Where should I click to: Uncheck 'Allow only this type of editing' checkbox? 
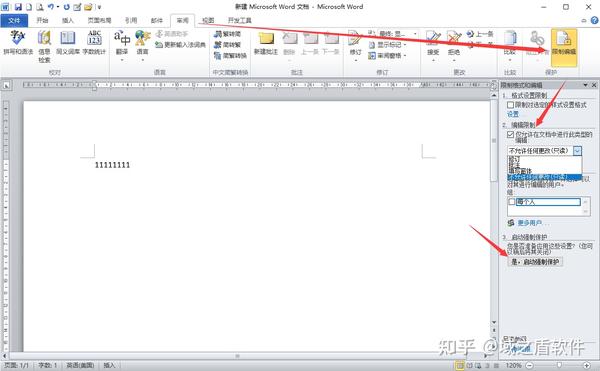coord(510,135)
